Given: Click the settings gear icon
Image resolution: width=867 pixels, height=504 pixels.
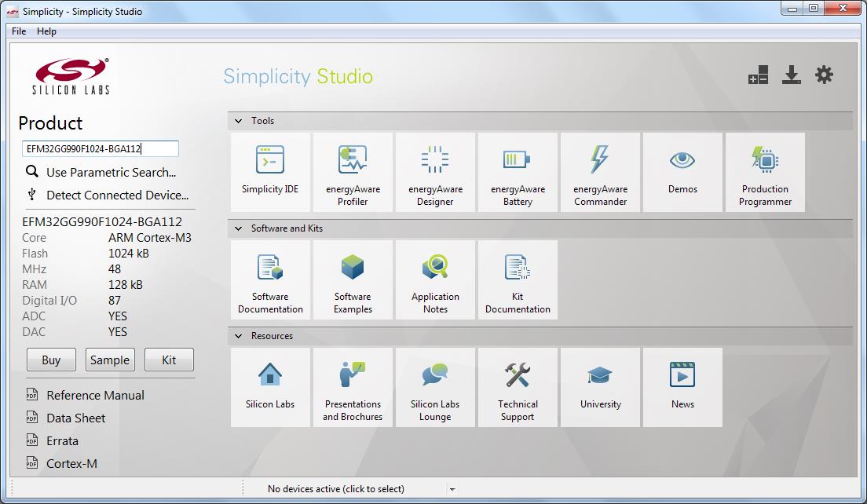Looking at the screenshot, I should [824, 75].
